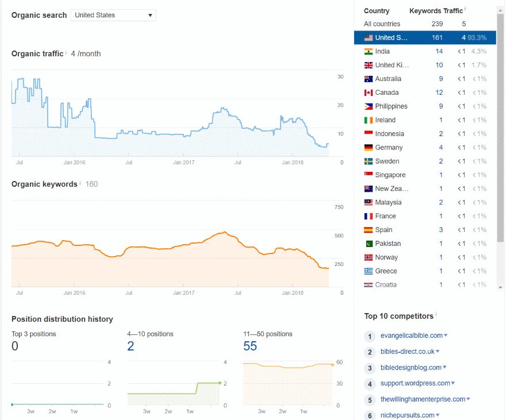The image size is (506, 420).
Task: Open the evangelicalbible.com competitor link
Action: click(412, 336)
